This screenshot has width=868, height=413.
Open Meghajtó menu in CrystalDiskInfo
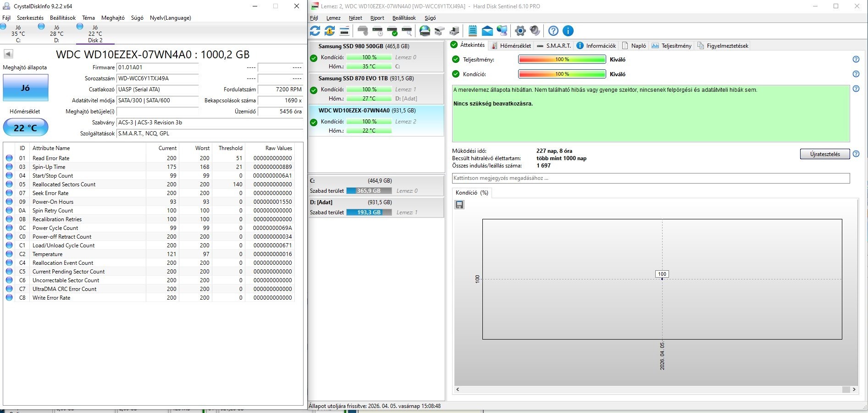point(113,18)
